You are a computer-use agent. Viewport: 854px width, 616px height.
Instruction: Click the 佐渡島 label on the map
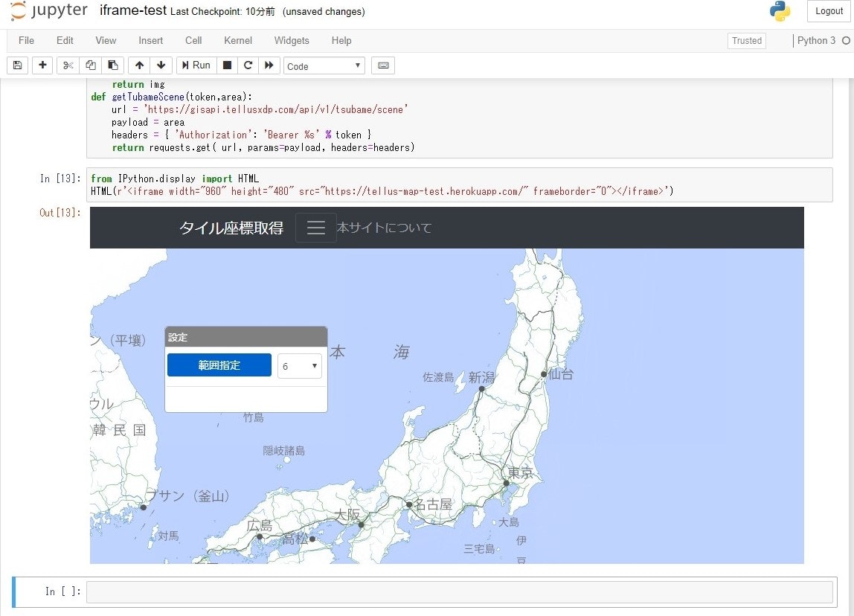(x=438, y=377)
